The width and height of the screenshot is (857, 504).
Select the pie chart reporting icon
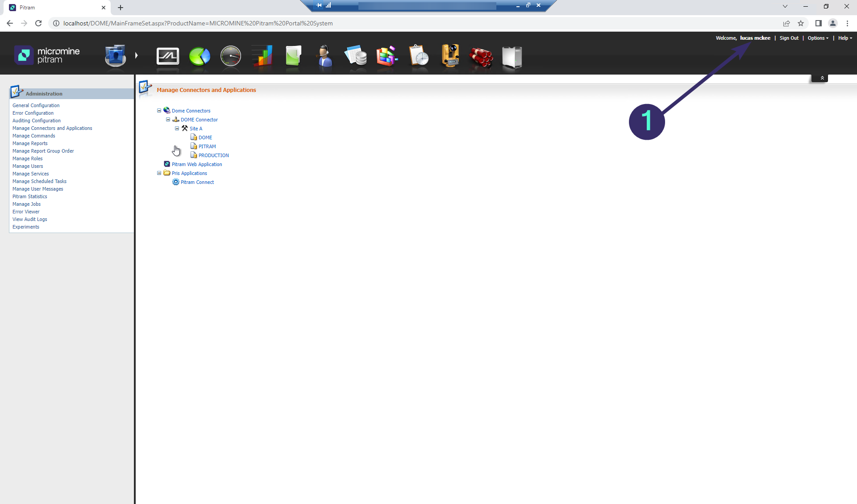click(x=200, y=56)
